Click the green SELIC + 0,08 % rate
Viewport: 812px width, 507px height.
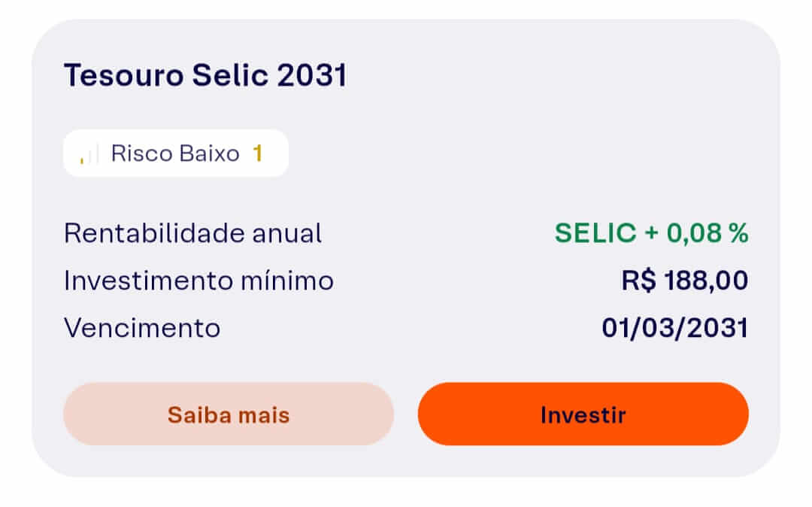click(651, 233)
